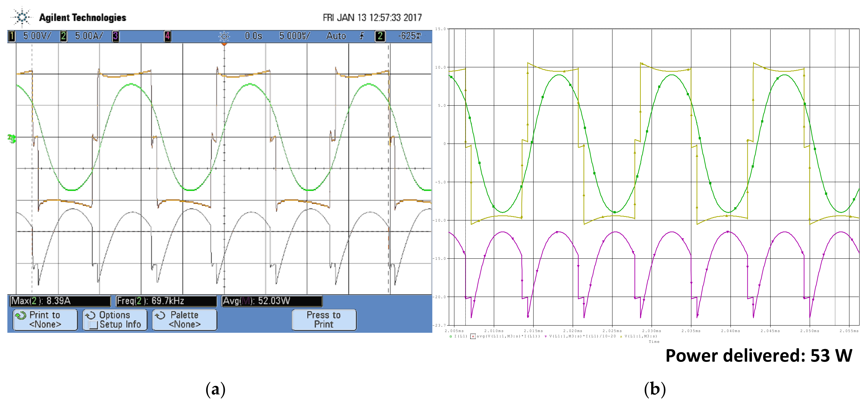Click the Options Setup Info softkey

[115, 320]
